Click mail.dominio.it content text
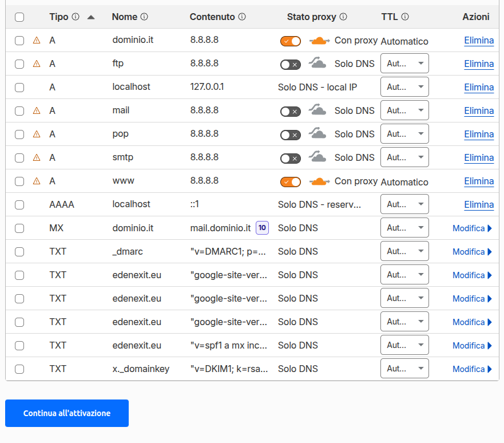 pos(220,228)
